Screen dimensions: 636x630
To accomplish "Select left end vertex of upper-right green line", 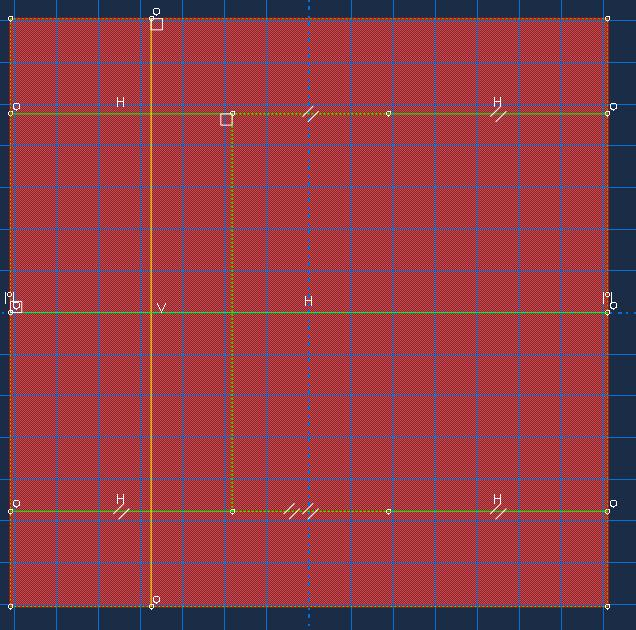I will pyautogui.click(x=389, y=114).
